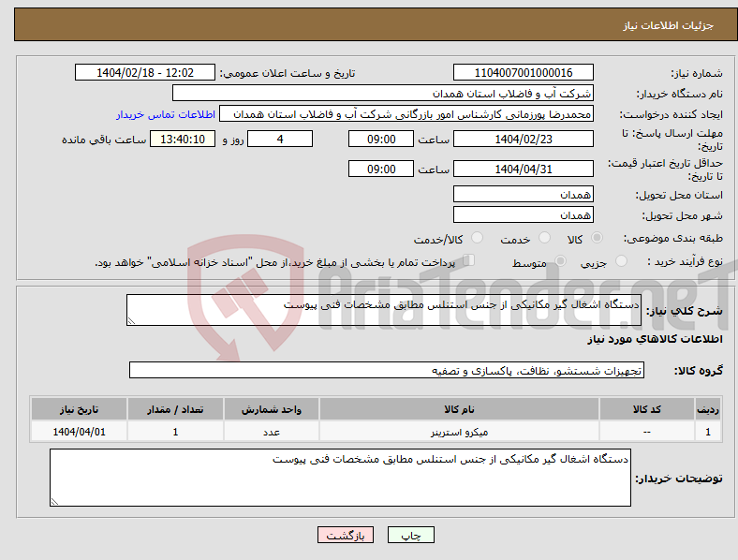Click the چاپ (print) button
738x560 pixels.
pos(410,535)
